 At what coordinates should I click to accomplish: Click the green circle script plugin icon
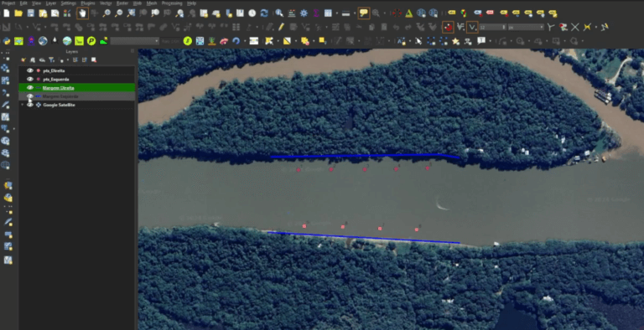188,41
